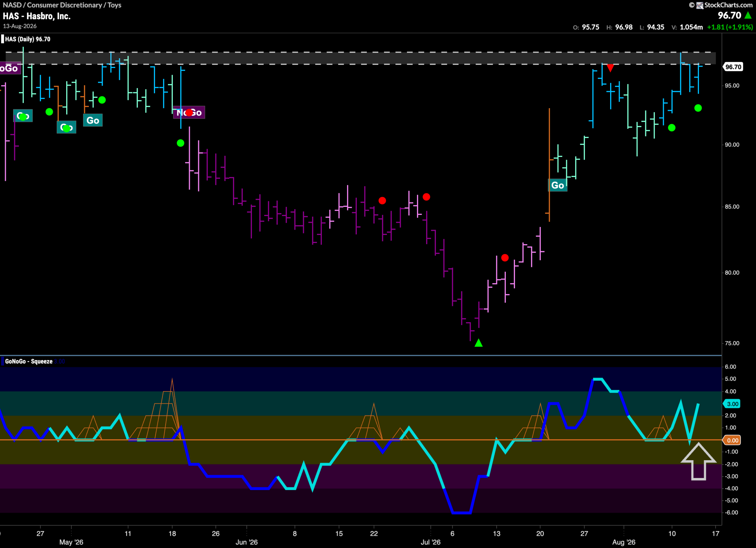Click the tallest orange squeeze grid peak near May 18
Screen dimensions: 756x548
click(x=172, y=379)
